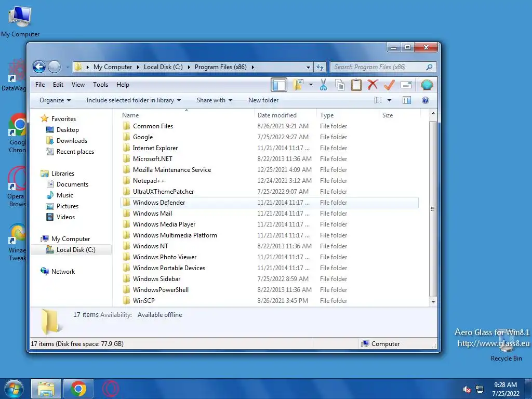Viewport: 532px width, 399px height.
Task: Toggle the preview pane button
Action: (x=407, y=100)
